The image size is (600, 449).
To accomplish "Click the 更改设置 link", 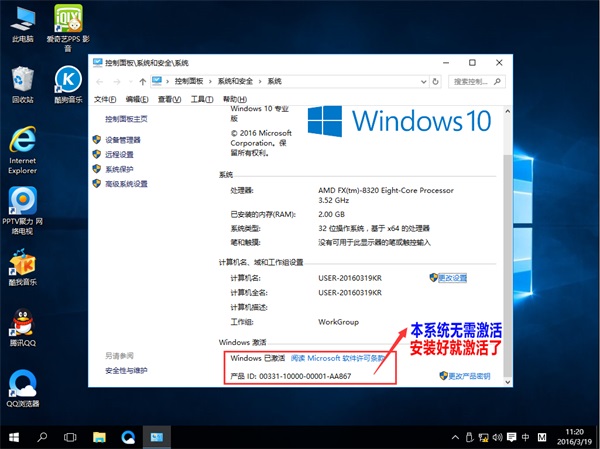I will [x=453, y=277].
